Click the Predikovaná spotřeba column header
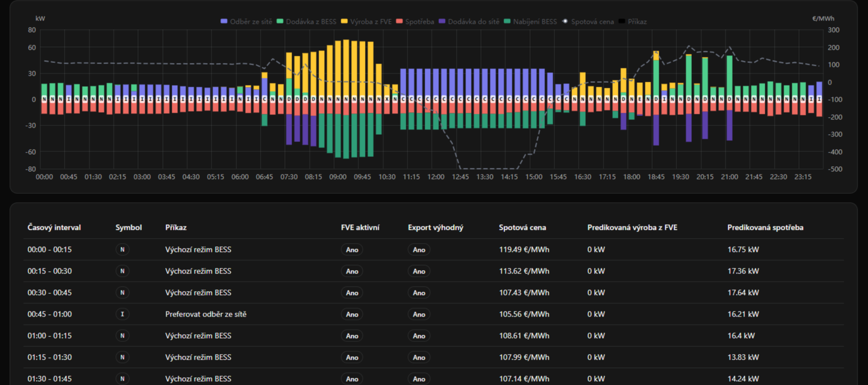Image resolution: width=868 pixels, height=385 pixels. [765, 228]
